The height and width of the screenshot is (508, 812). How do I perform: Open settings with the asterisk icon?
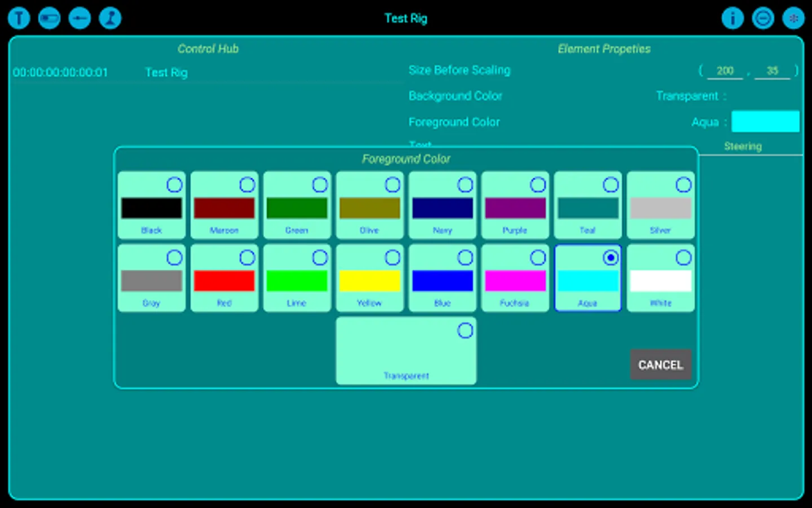[793, 18]
